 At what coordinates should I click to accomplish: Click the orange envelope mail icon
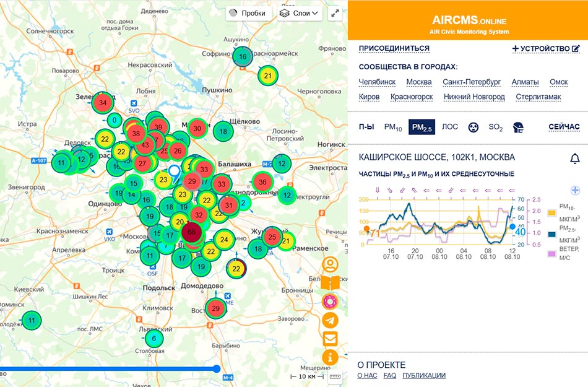coord(331,339)
